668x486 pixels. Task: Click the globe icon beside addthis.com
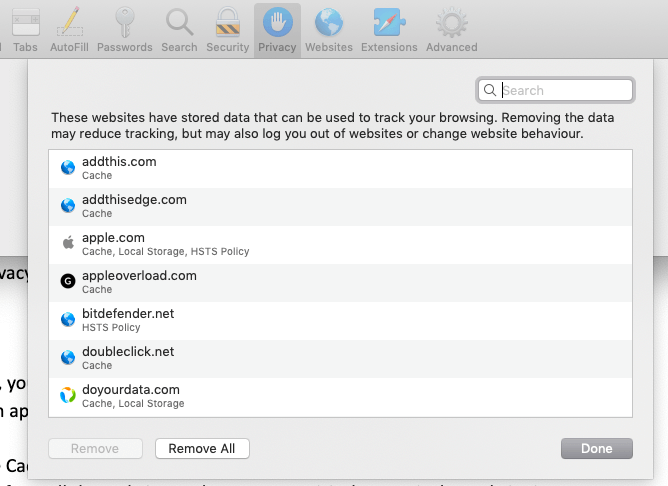click(68, 167)
